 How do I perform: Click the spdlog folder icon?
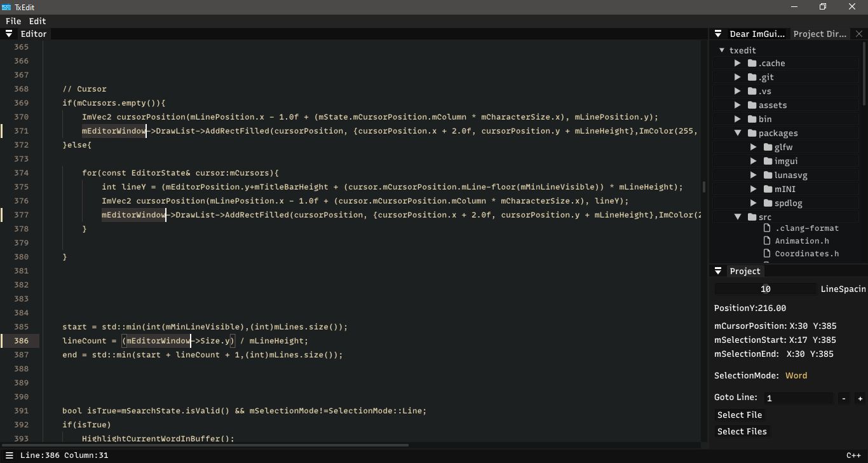tap(768, 203)
